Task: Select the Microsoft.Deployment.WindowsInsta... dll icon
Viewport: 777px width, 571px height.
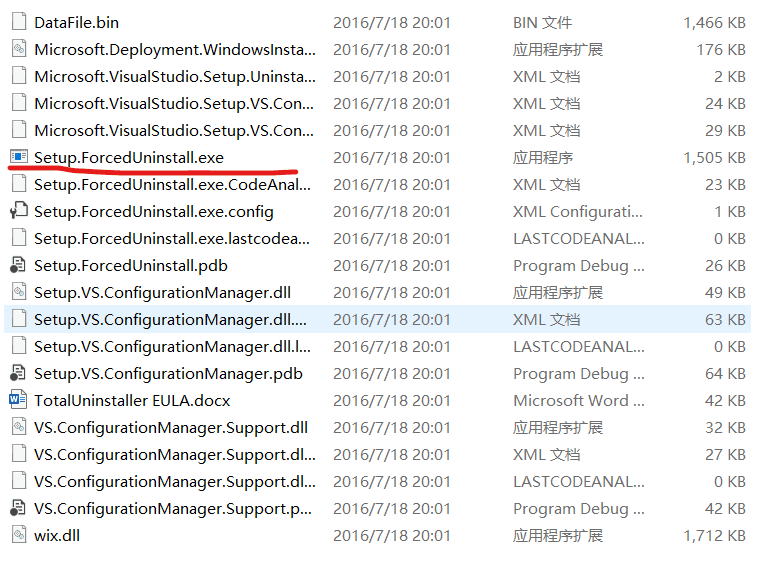Action: click(x=19, y=49)
